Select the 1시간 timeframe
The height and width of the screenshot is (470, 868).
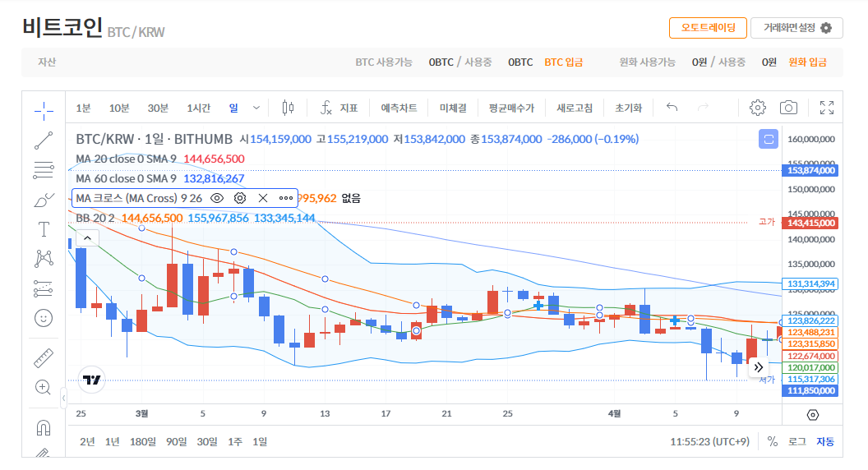coord(198,108)
